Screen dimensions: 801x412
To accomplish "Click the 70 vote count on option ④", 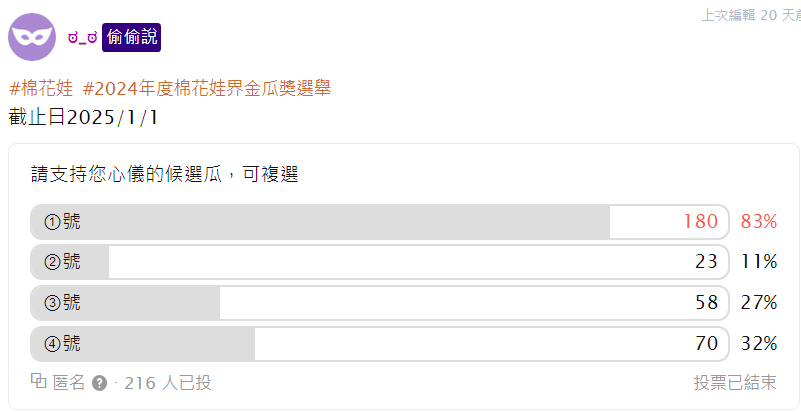I will pyautogui.click(x=706, y=344).
